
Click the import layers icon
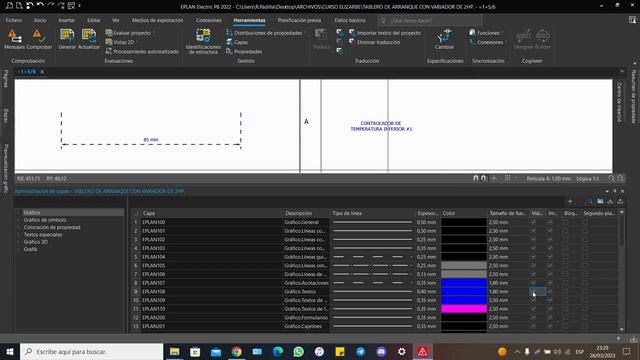tap(610, 201)
